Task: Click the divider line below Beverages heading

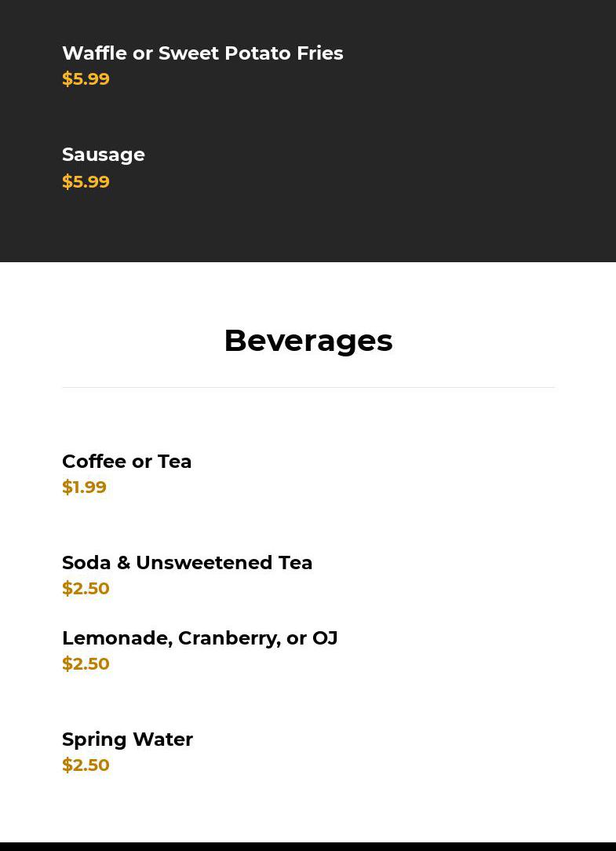Action: tap(308, 387)
